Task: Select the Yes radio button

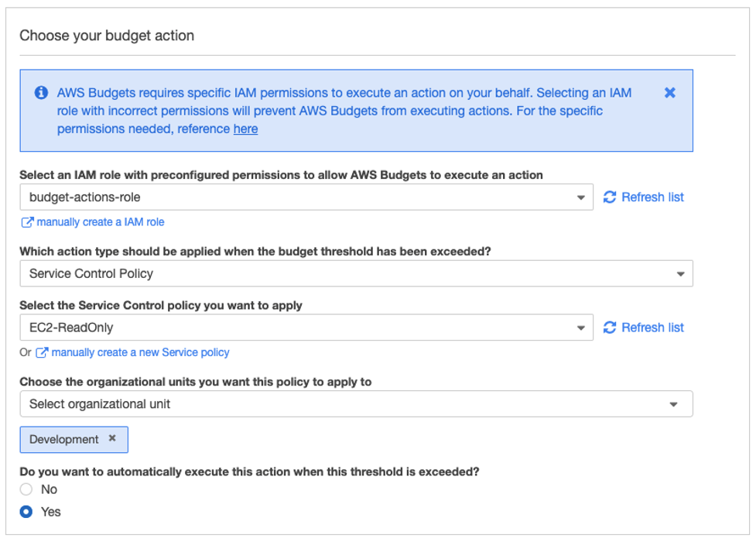Action: pyautogui.click(x=26, y=512)
